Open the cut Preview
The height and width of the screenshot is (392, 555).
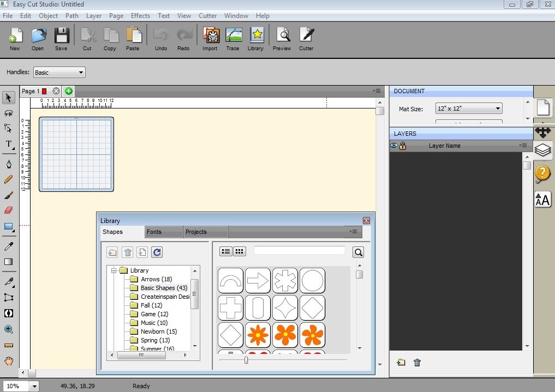[282, 39]
